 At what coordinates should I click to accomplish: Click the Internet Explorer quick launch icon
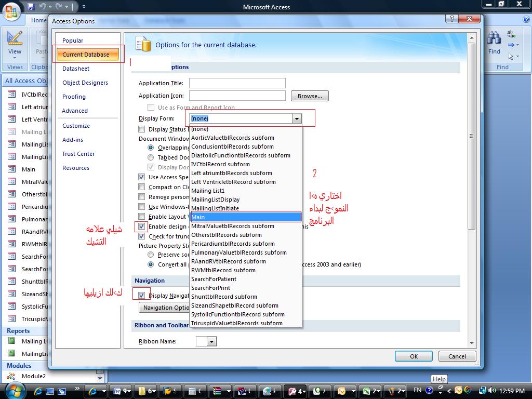point(38,391)
